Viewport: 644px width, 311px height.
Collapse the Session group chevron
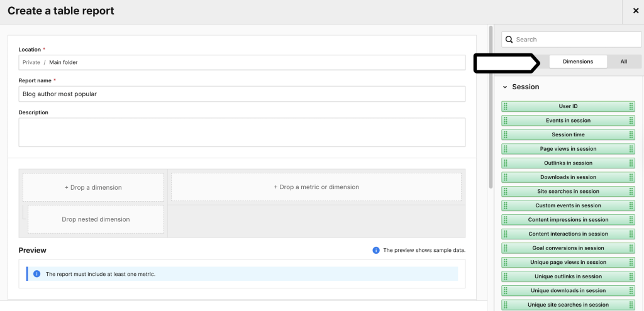click(x=505, y=87)
